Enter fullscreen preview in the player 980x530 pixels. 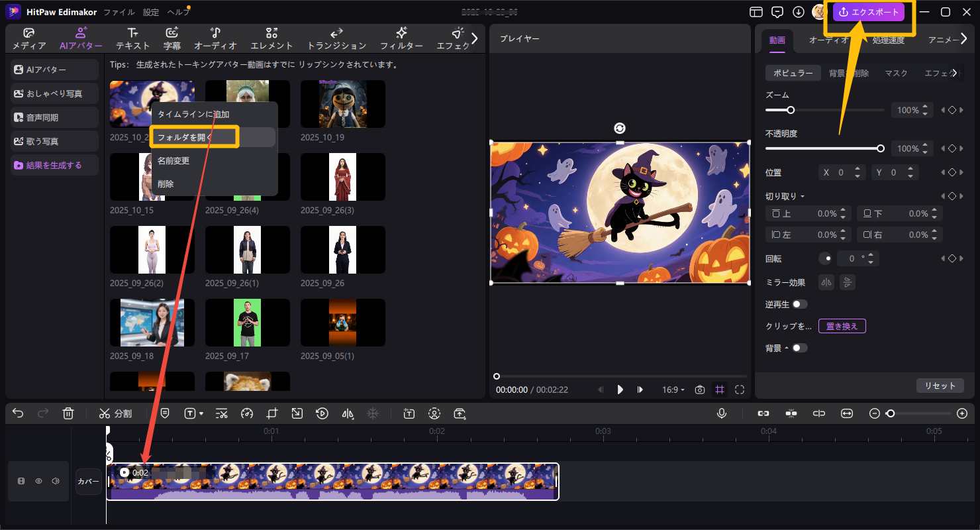(x=740, y=390)
